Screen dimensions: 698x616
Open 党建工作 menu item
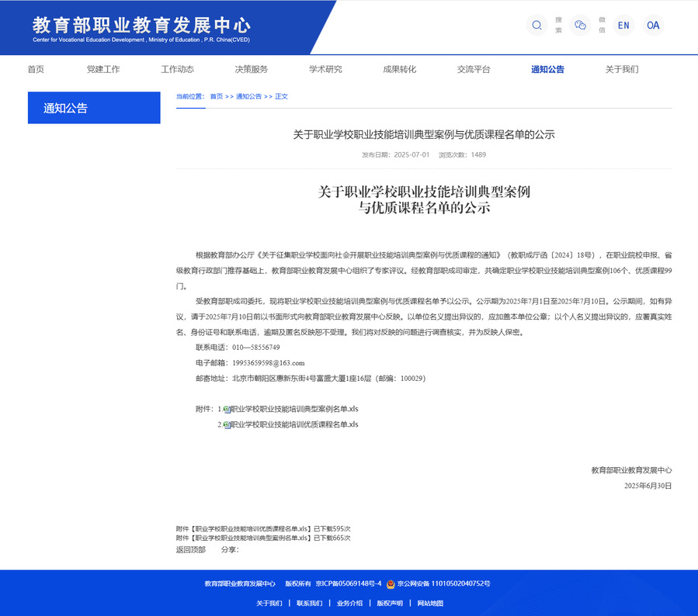tap(103, 69)
